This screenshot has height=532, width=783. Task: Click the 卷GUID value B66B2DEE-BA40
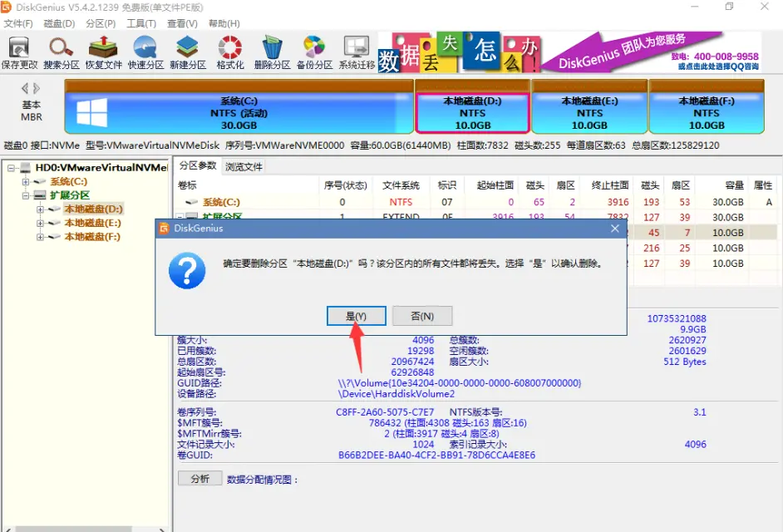tap(437, 456)
